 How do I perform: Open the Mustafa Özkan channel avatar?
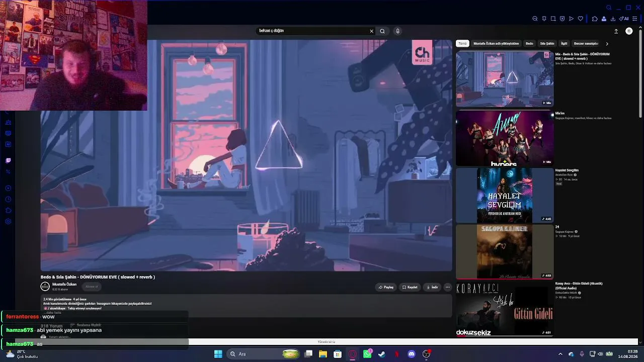45,287
